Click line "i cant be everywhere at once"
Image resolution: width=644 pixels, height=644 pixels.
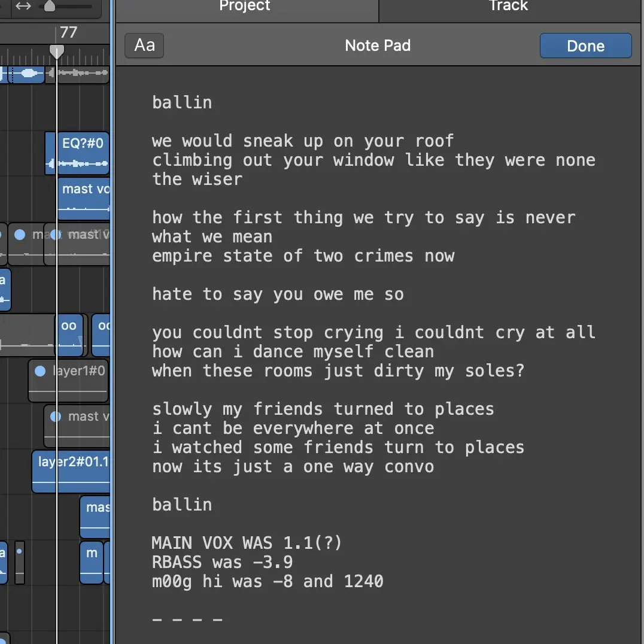[x=293, y=428]
